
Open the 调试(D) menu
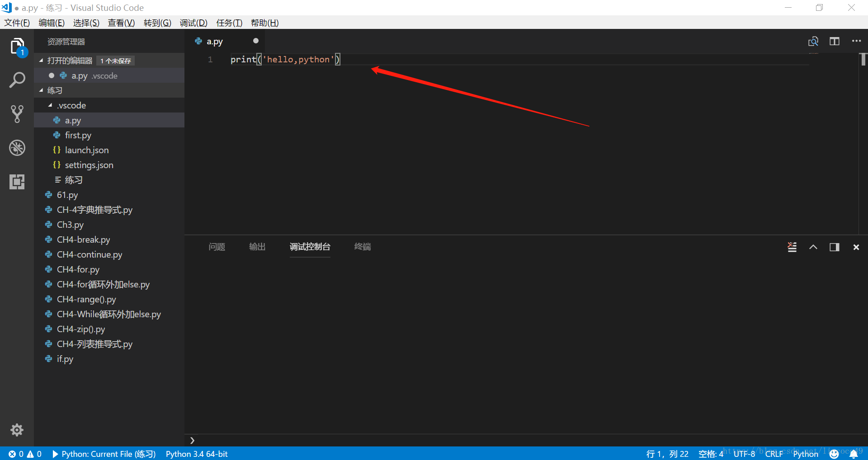[x=193, y=23]
